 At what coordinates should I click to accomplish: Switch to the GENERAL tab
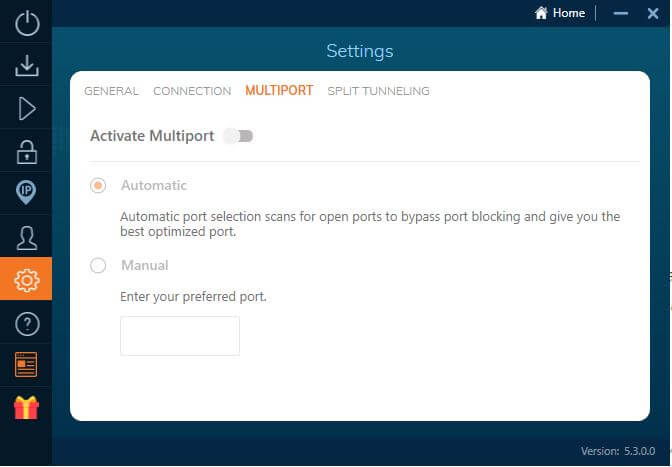[111, 91]
